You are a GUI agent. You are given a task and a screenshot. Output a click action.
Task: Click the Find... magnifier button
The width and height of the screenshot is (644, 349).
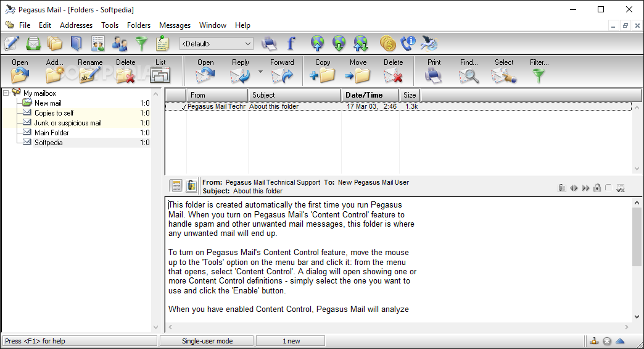469,70
